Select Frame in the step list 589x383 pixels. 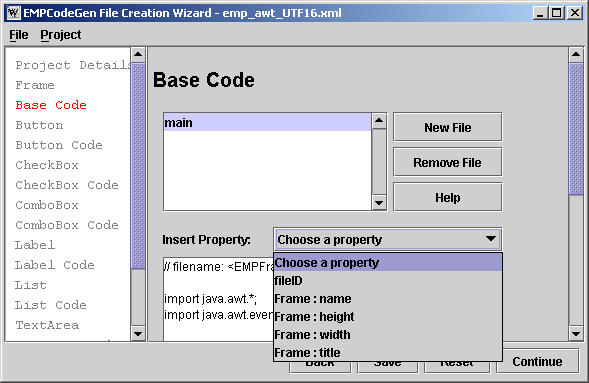tap(35, 85)
